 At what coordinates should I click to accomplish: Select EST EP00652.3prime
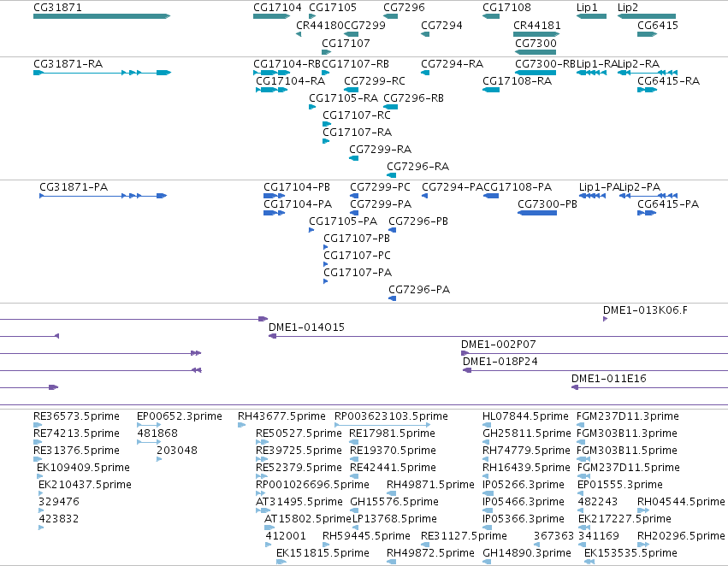149,425
